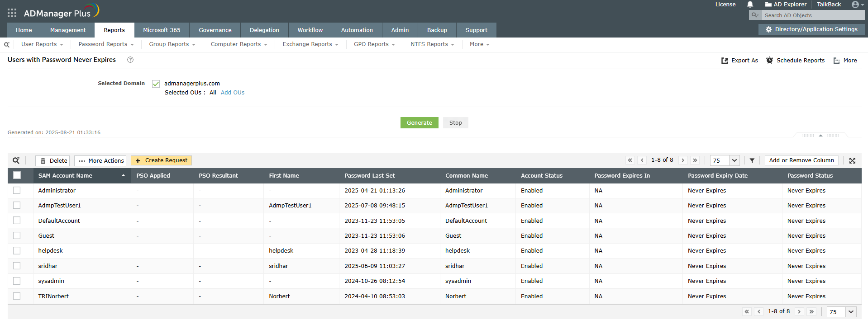Click the SAM Account Name sort arrow
Image resolution: width=868 pixels, height=329 pixels.
click(123, 176)
